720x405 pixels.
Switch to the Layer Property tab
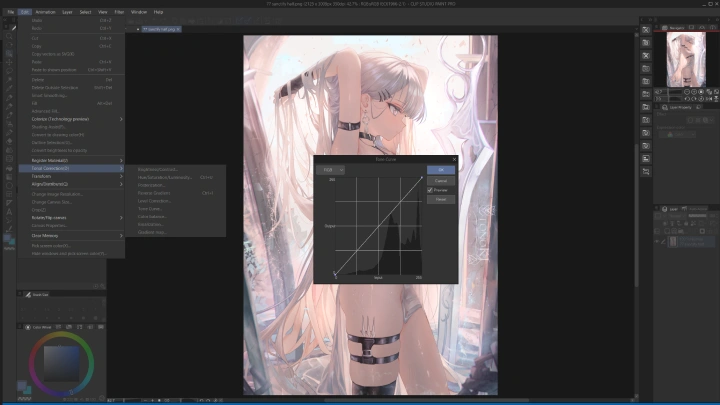[x=677, y=107]
